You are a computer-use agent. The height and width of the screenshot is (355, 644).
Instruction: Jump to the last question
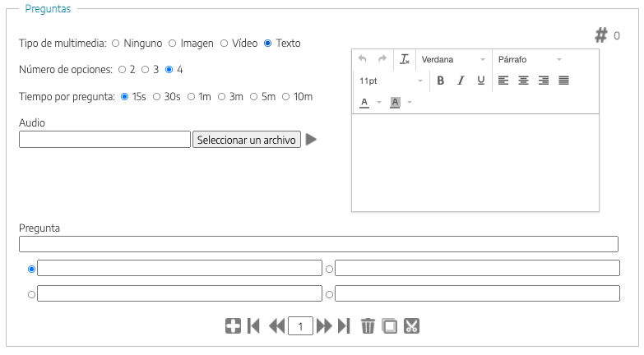pyautogui.click(x=344, y=326)
